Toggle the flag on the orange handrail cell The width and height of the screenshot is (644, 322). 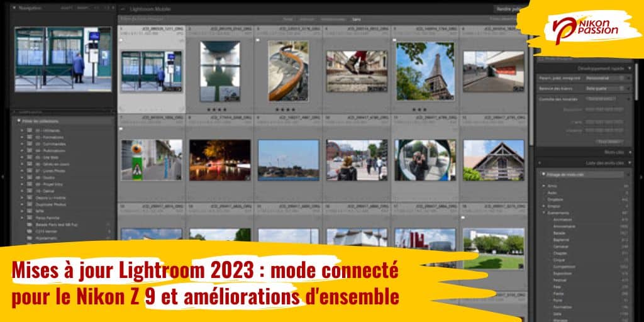[257, 40]
